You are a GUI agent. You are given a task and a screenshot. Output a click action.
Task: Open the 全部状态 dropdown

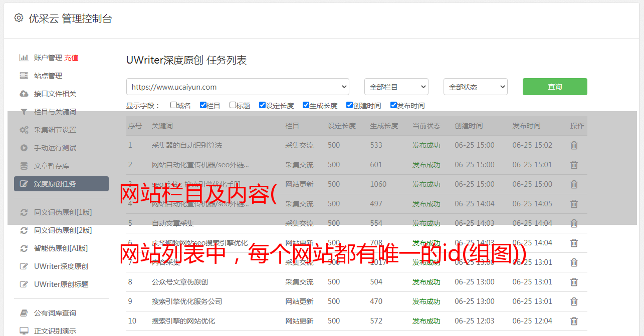click(x=476, y=87)
